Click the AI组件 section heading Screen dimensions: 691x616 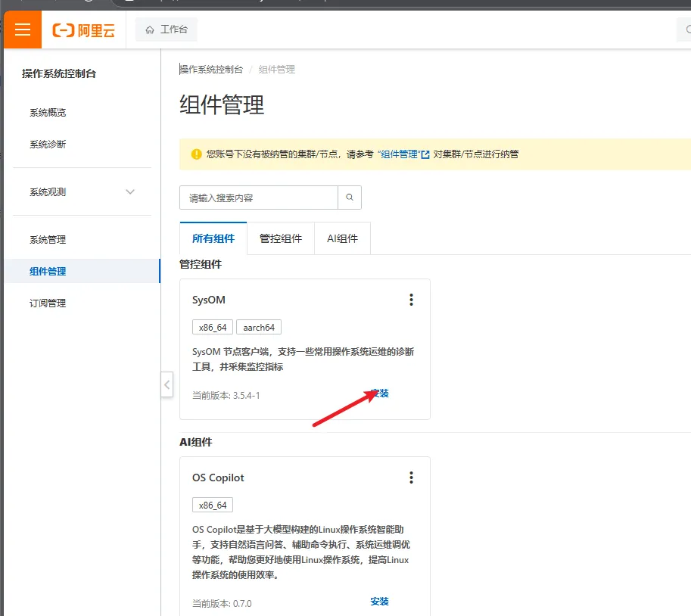coord(196,442)
